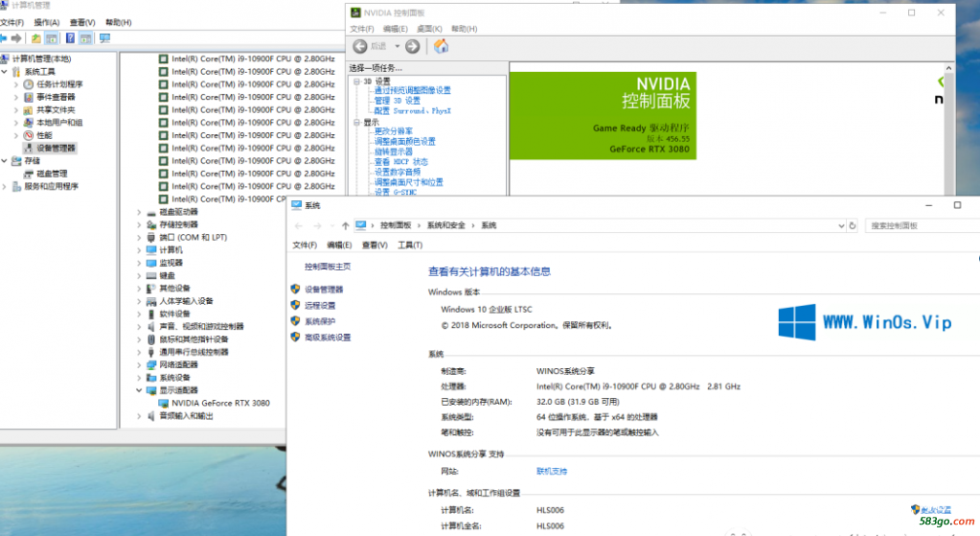This screenshot has width=980, height=536.
Task: Click the mouse and pointing devices (鼠标) icon
Action: [151, 339]
